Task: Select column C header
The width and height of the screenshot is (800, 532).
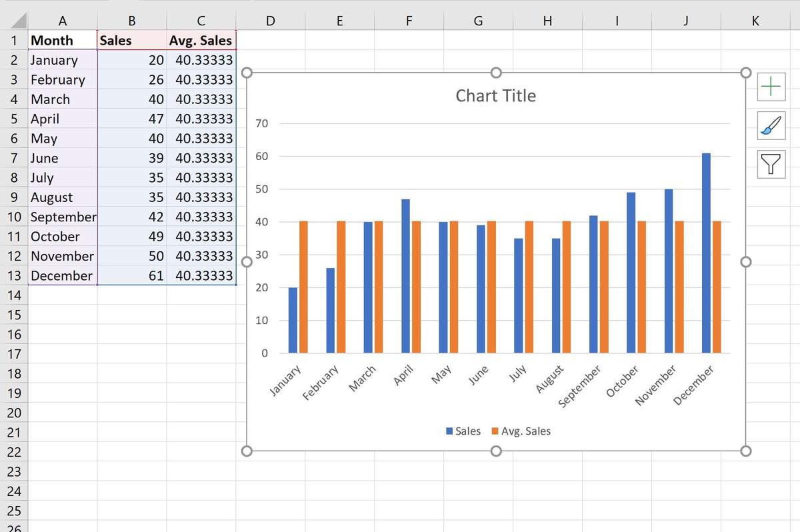Action: click(201, 21)
